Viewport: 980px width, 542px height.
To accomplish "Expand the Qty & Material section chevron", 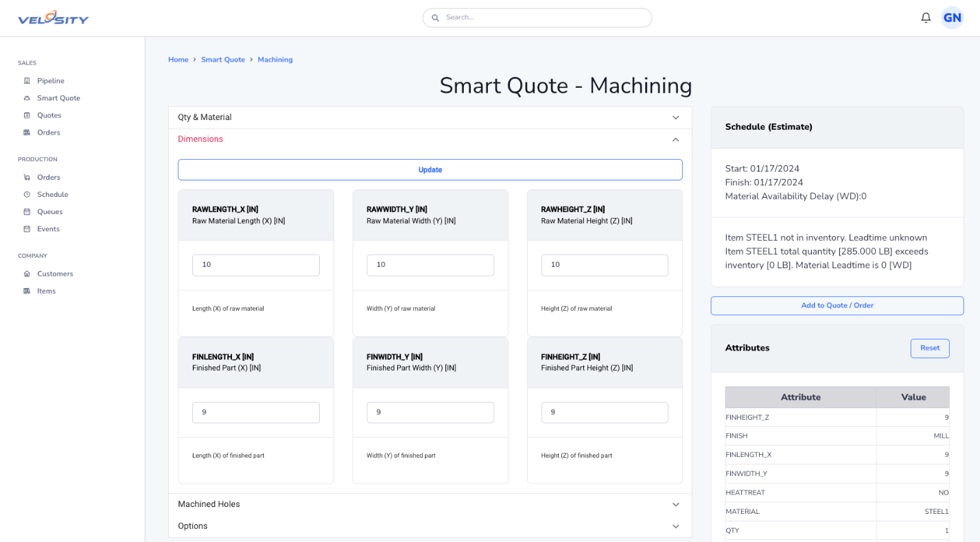I will (675, 117).
